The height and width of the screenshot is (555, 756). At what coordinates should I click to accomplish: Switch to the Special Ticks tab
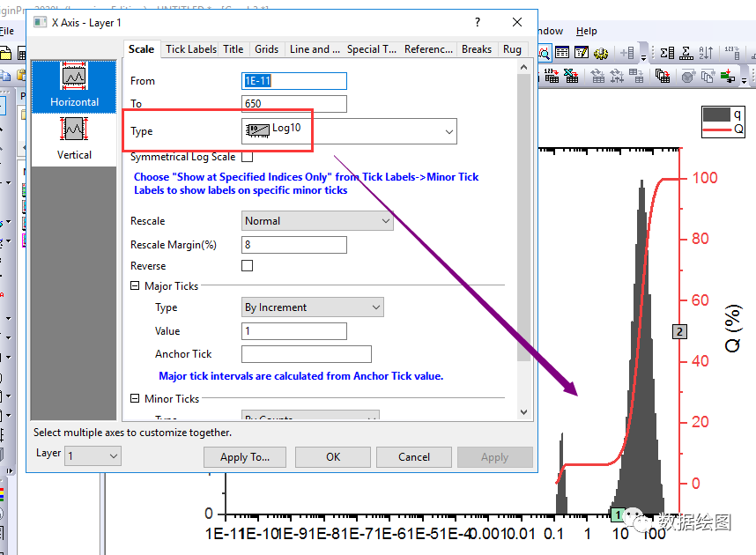(371, 49)
